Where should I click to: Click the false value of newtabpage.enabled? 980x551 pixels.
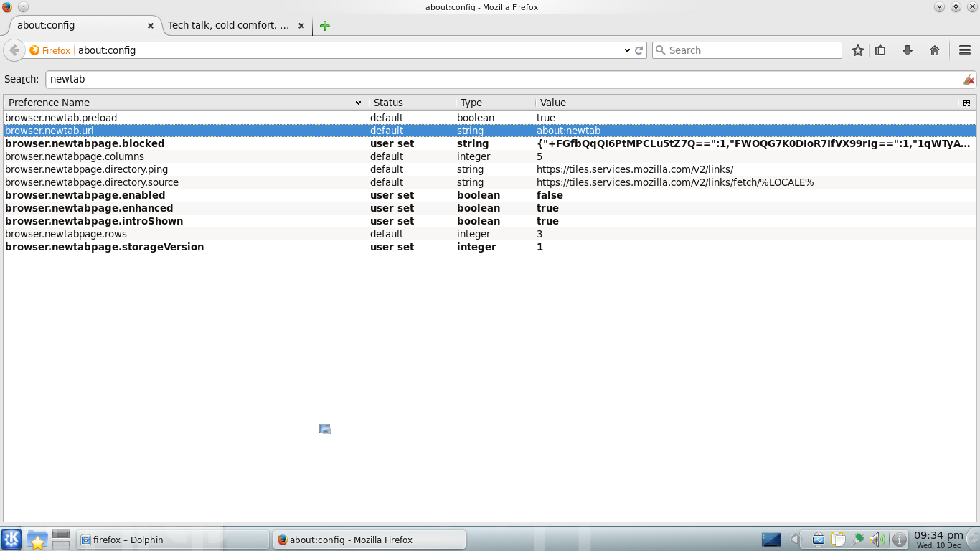click(550, 195)
